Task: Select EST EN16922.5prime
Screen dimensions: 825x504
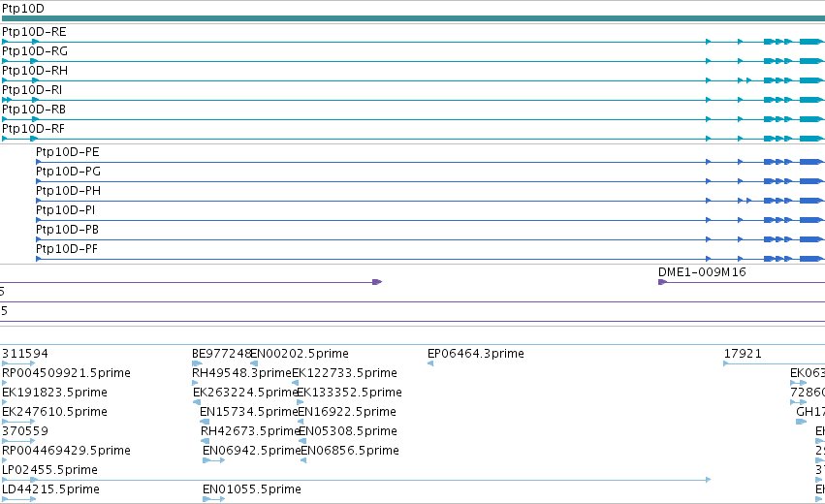Action: [347, 412]
